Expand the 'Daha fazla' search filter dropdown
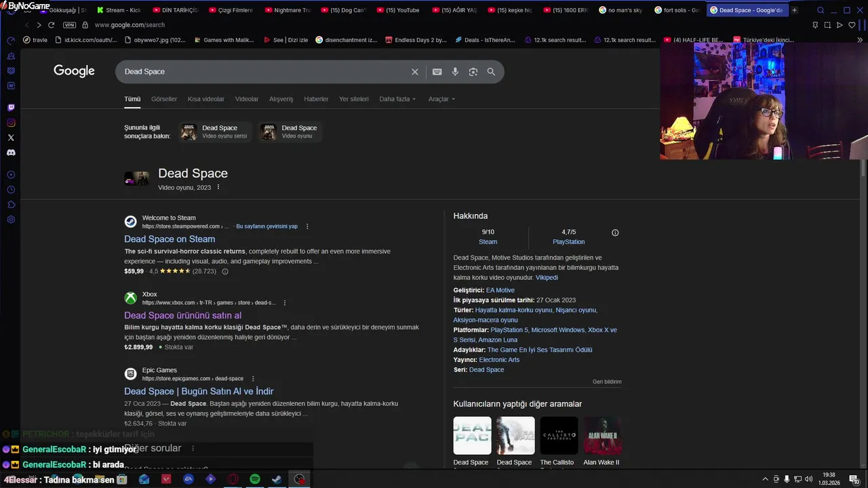Viewport: 868px width, 488px height. [397, 99]
